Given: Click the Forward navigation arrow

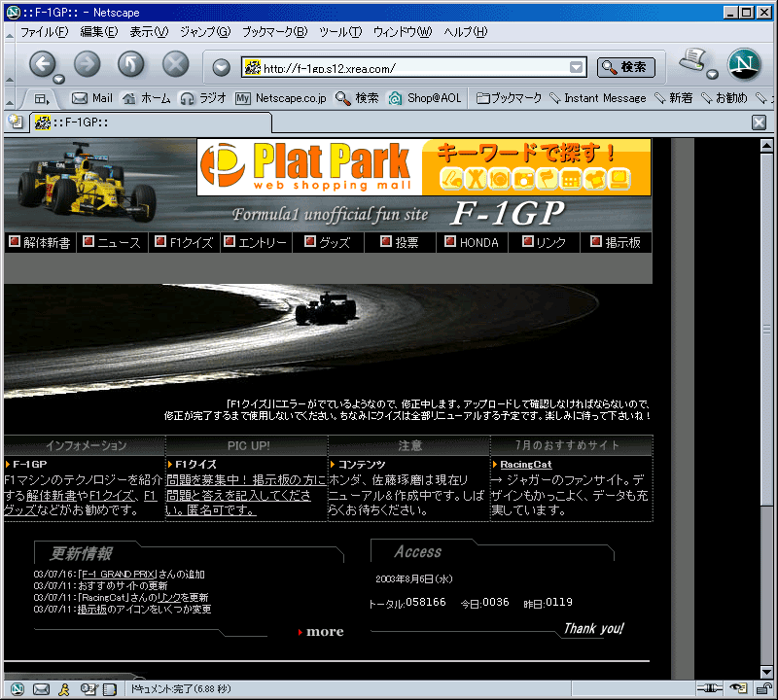Looking at the screenshot, I should point(87,64).
